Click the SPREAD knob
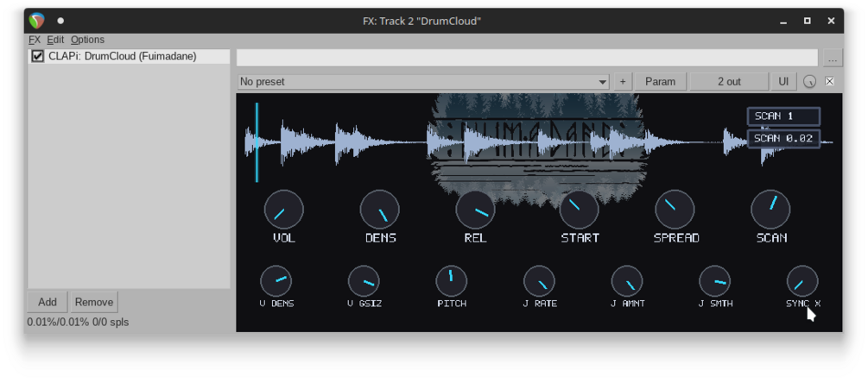Viewport: 868px width, 383px height. pyautogui.click(x=675, y=210)
